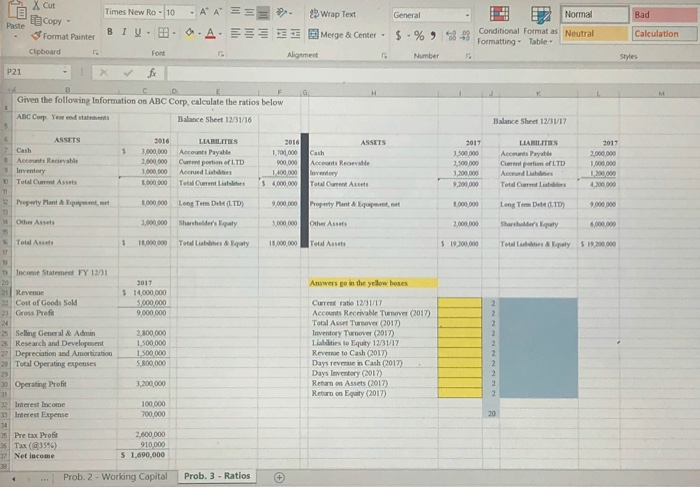
Task: Toggle Bold formatting
Action: pyautogui.click(x=110, y=32)
